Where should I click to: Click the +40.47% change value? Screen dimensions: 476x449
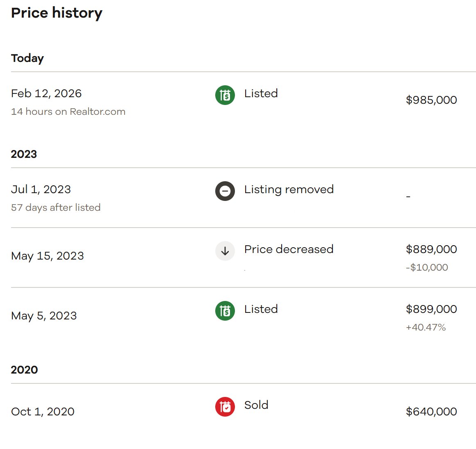(426, 327)
